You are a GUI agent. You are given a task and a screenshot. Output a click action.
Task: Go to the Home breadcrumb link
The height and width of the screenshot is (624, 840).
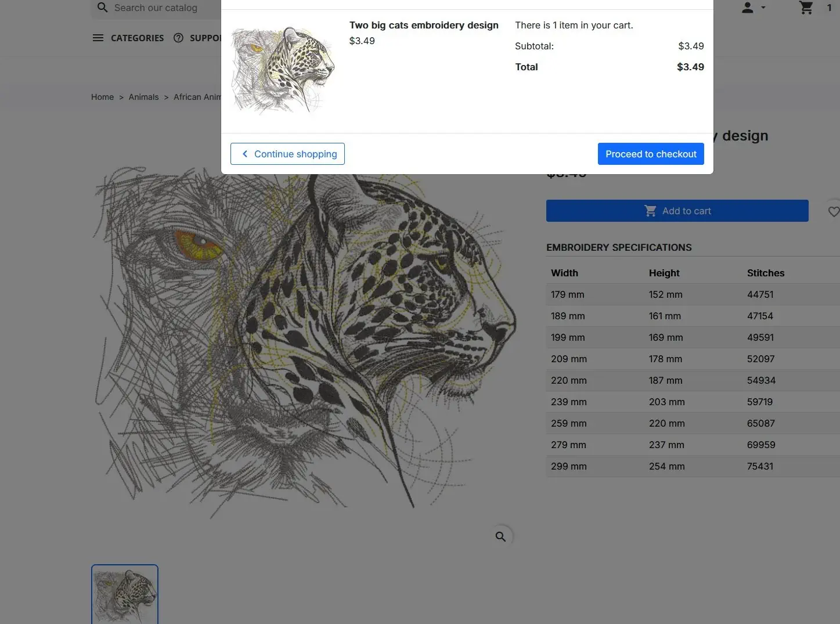coord(102,97)
